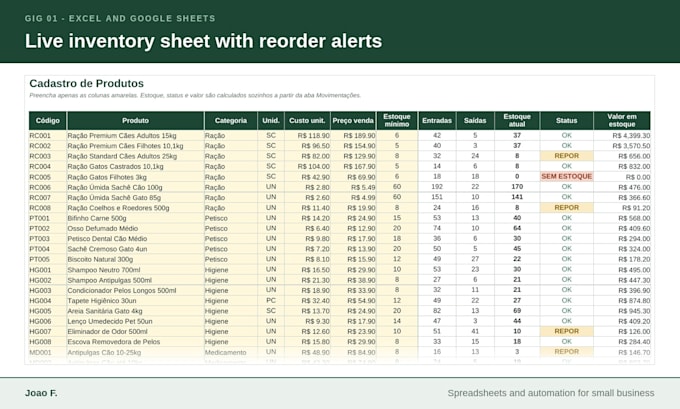Click the SEM ESTOQUE status cell
The width and height of the screenshot is (680, 409).
566,177
